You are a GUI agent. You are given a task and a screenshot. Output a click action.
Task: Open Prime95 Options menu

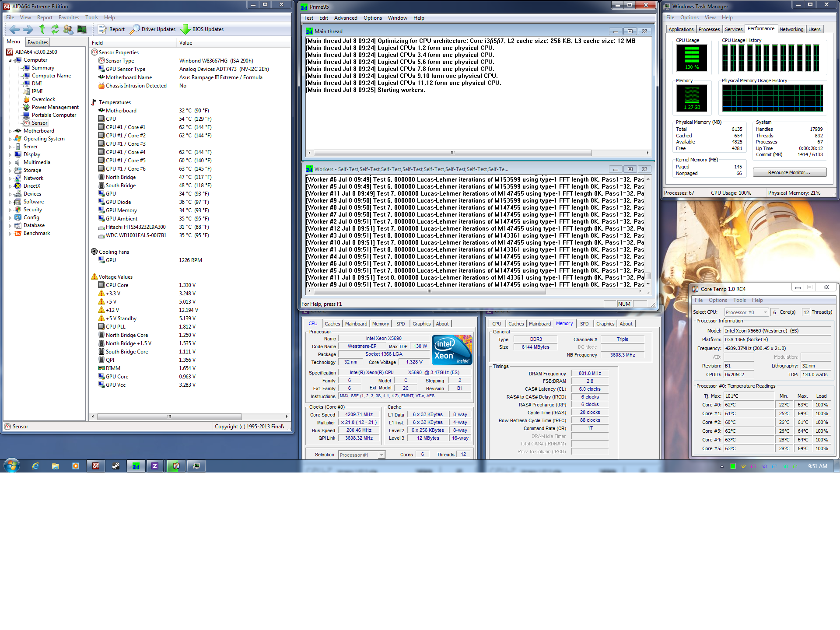tap(372, 18)
